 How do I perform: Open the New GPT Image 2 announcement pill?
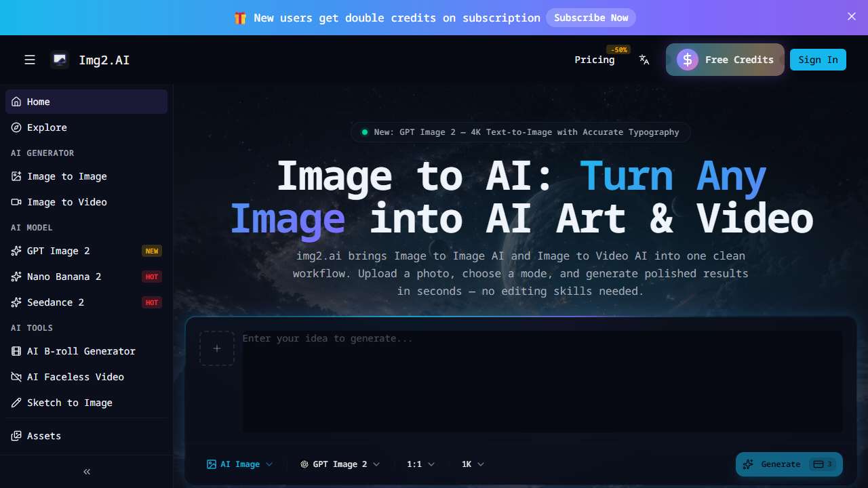[521, 132]
